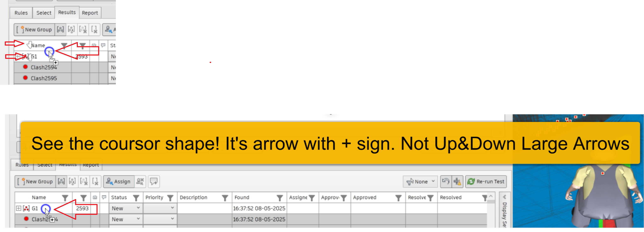Screen dimensions: 644x232
Task: Toggle Group Selected Clashes icon in lower toolbar
Action: (61, 181)
